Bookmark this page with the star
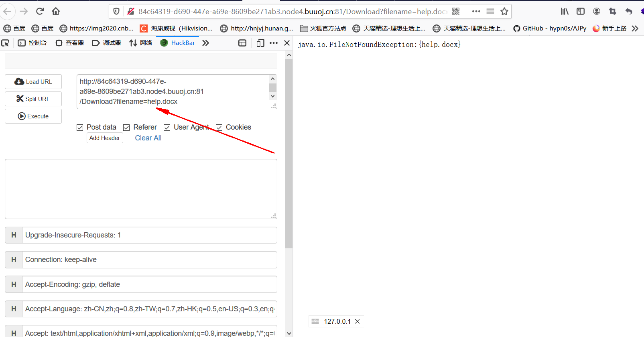The width and height of the screenshot is (644, 337). [x=504, y=12]
